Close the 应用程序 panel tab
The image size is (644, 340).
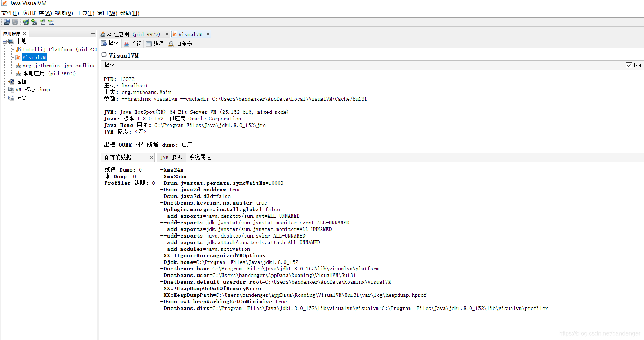pos(24,34)
